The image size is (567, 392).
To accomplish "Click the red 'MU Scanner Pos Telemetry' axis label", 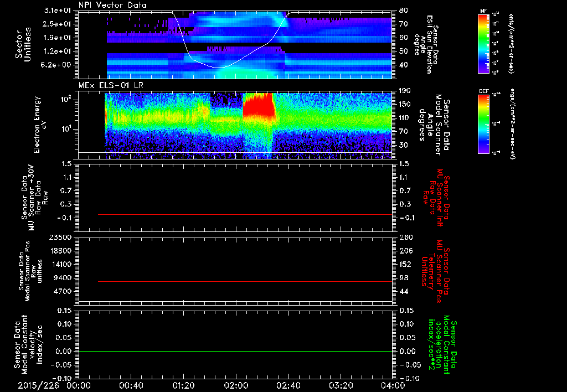I will [436, 271].
